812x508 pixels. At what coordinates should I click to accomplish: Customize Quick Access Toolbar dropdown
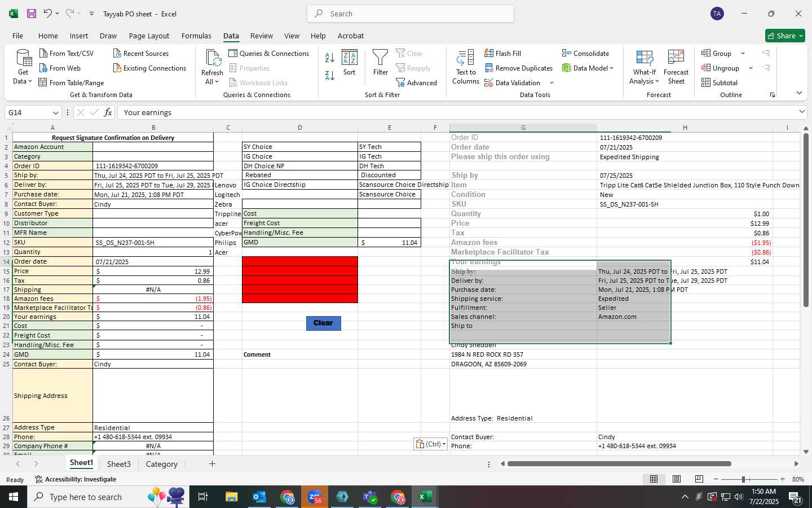pyautogui.click(x=91, y=14)
